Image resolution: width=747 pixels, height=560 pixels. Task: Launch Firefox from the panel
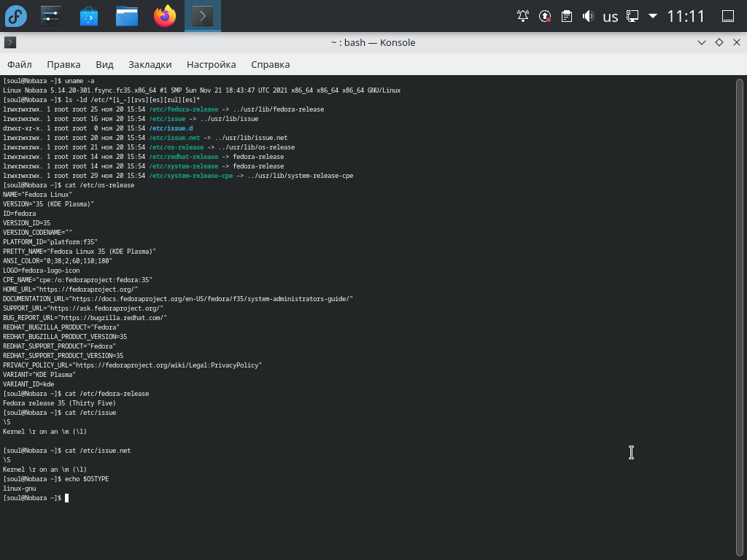[x=165, y=16]
